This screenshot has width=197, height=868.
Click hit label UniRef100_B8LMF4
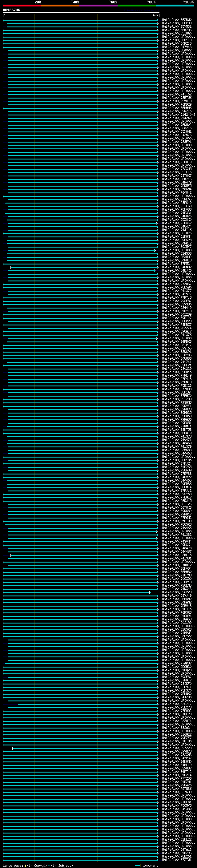[x=177, y=487]
